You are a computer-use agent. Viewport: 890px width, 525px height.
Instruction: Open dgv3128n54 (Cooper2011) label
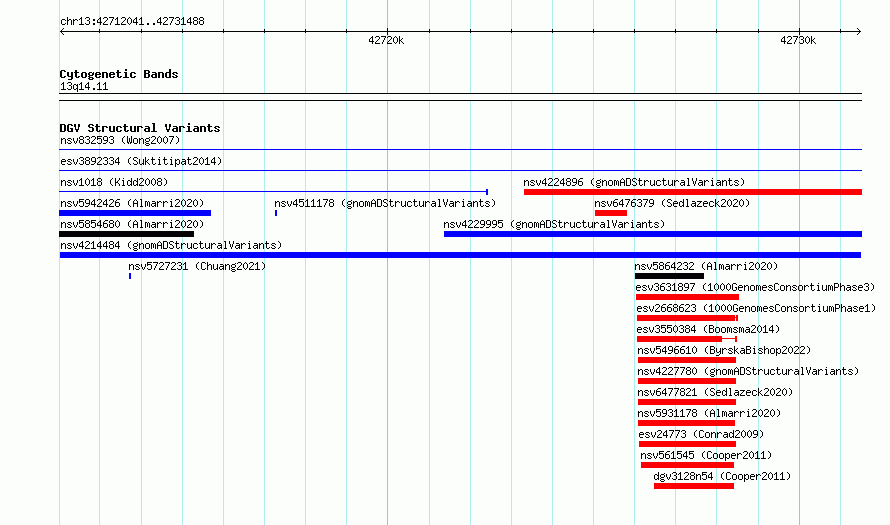[722, 476]
